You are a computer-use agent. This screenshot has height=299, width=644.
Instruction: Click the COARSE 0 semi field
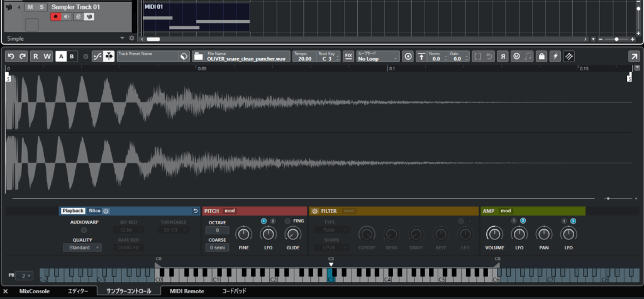click(x=217, y=247)
